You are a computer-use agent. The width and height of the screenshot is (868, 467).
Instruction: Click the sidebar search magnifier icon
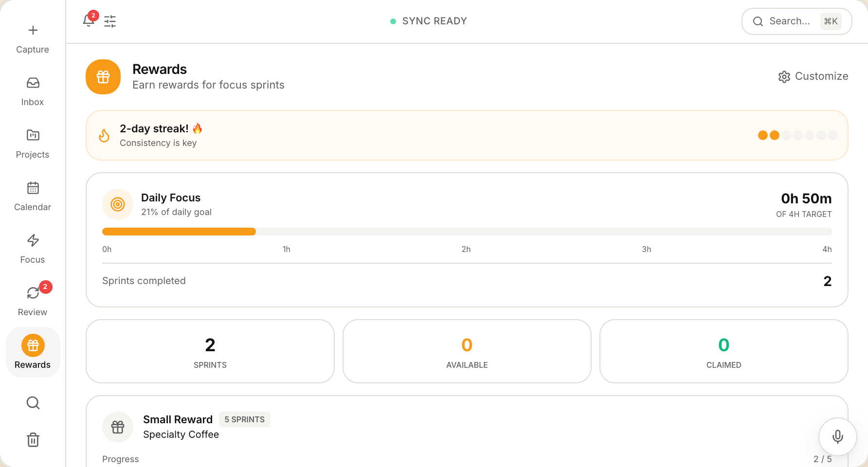click(x=33, y=403)
